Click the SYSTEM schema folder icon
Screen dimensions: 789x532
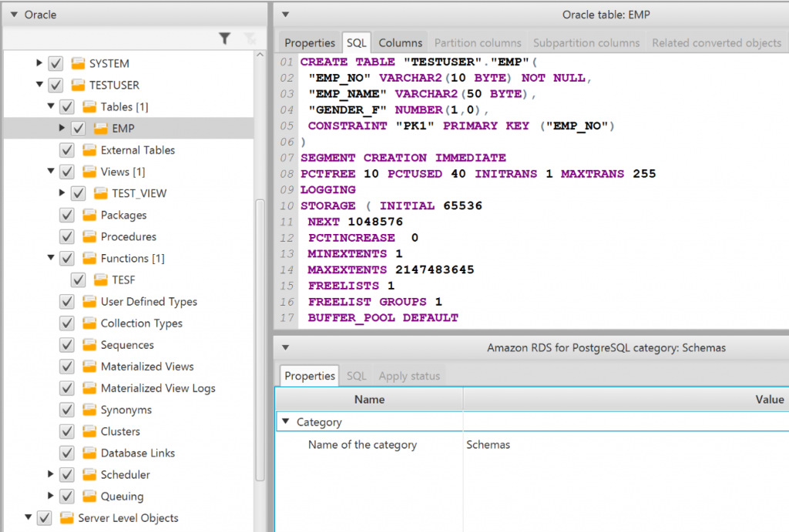click(78, 63)
